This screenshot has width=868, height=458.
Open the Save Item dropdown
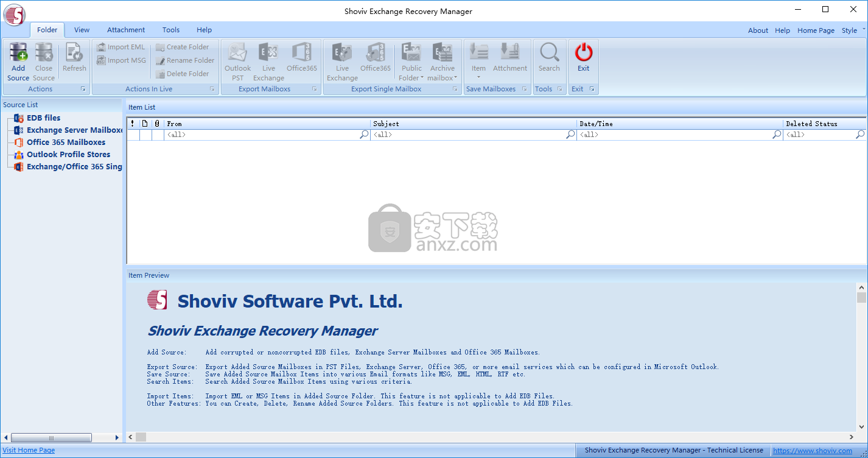(x=478, y=62)
